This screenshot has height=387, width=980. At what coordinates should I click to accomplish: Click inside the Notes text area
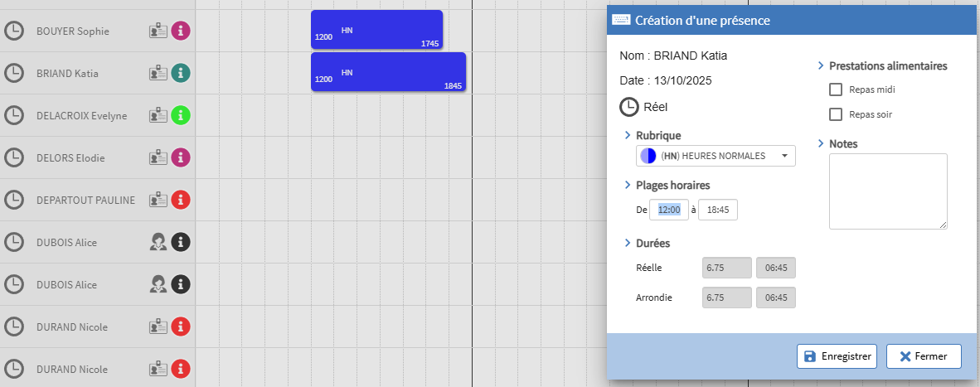887,191
